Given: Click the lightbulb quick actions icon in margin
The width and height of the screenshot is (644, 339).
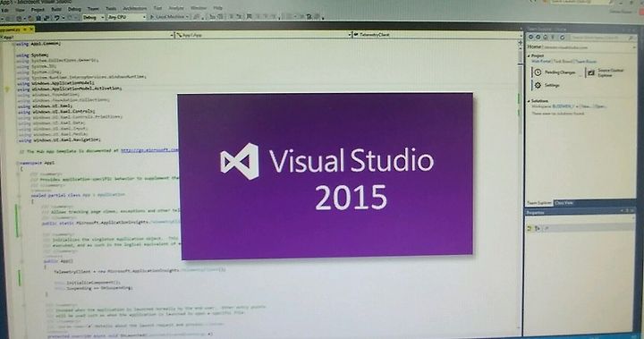Looking at the screenshot, I should pos(6,89).
